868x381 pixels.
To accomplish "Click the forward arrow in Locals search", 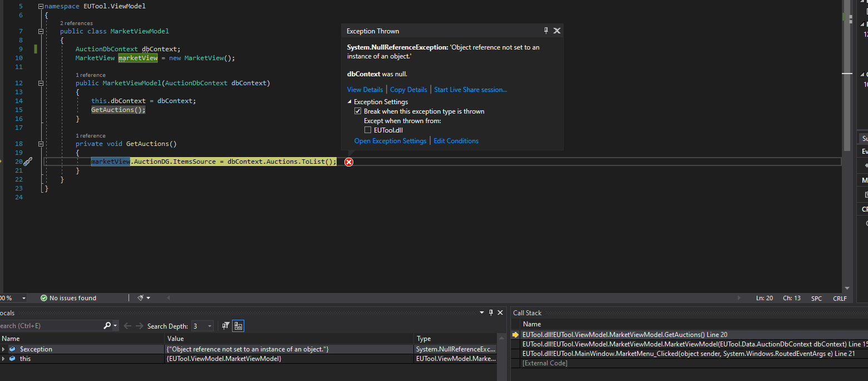I will tap(139, 326).
